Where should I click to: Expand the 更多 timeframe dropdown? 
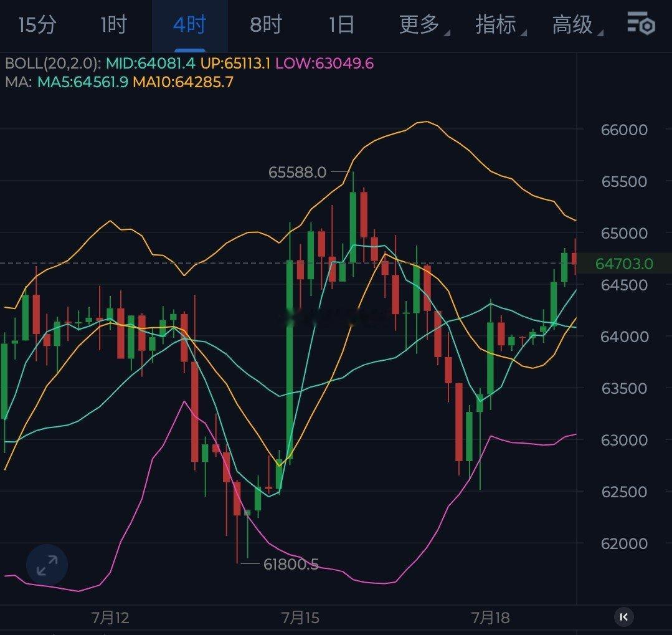click(424, 24)
